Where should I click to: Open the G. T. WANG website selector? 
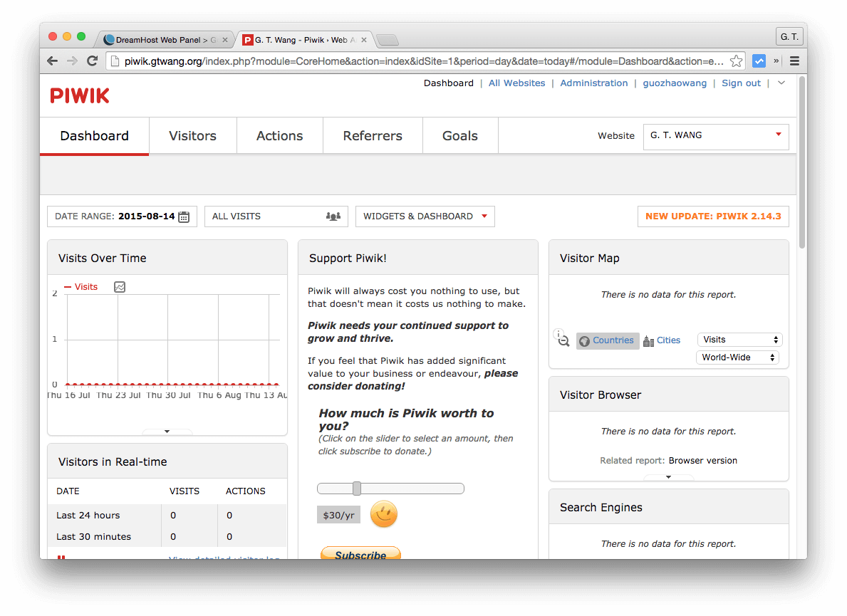pos(715,136)
